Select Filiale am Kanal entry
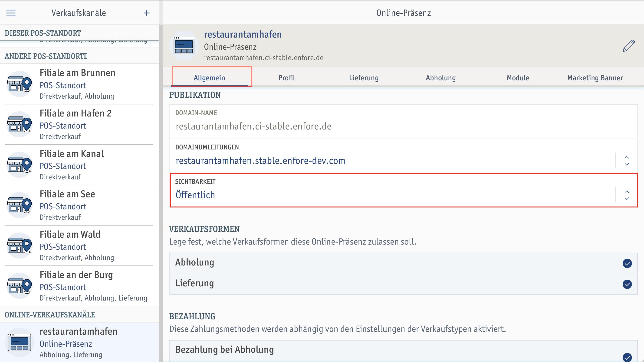644x362 pixels. coord(79,165)
